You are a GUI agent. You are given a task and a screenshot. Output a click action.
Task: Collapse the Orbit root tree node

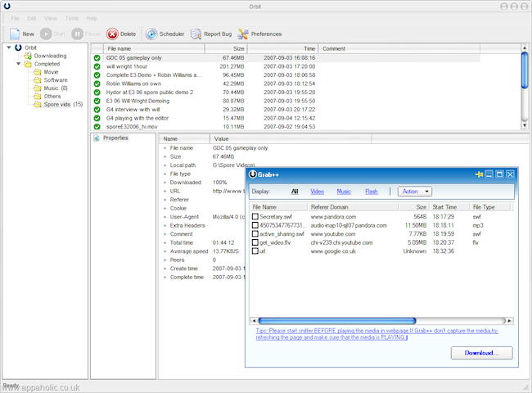click(x=9, y=47)
